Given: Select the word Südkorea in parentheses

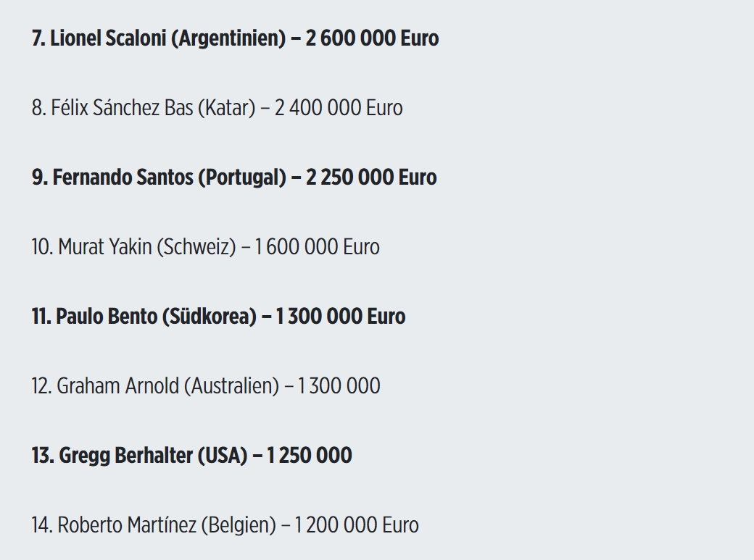Looking at the screenshot, I should click(x=210, y=317).
